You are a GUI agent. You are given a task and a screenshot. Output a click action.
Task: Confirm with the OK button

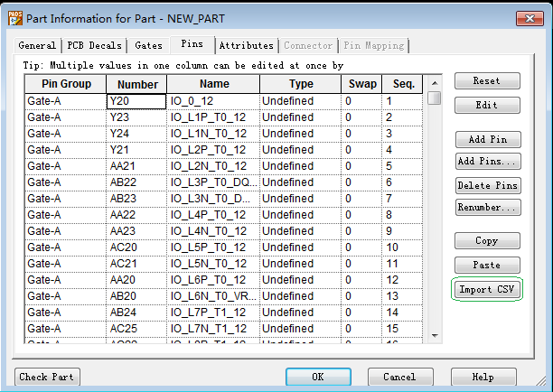[x=318, y=378]
